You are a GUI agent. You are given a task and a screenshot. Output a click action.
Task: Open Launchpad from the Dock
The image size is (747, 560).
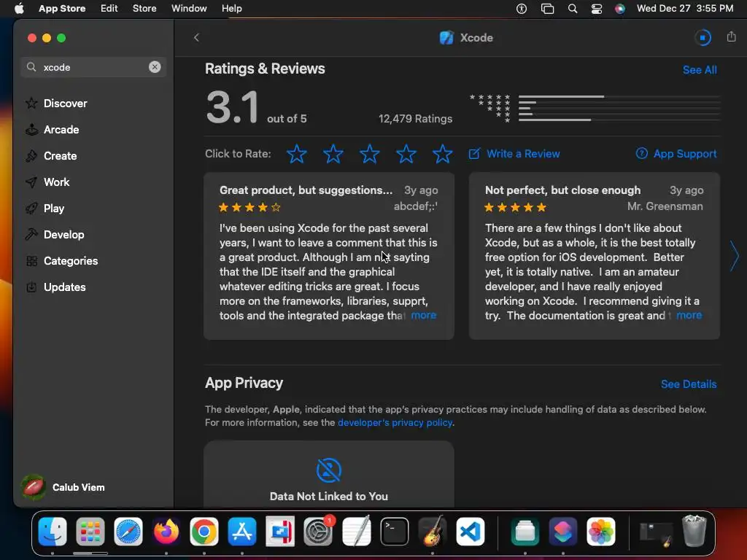[90, 532]
